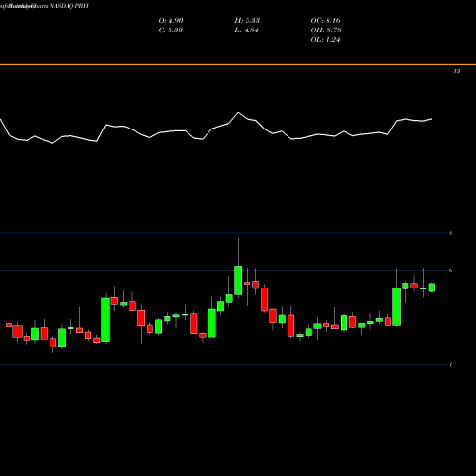Click the high price value 'H: 5.33'
The width and height of the screenshot is (476, 476).
pyautogui.click(x=248, y=21)
